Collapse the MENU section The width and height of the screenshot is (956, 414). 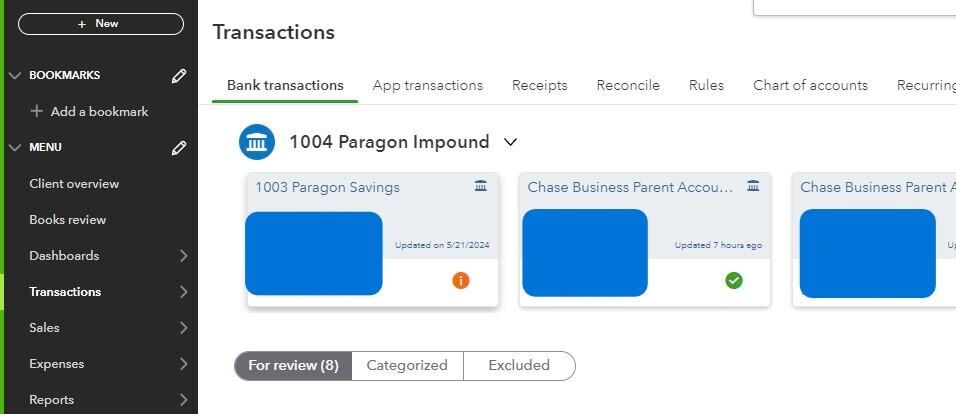(x=15, y=147)
